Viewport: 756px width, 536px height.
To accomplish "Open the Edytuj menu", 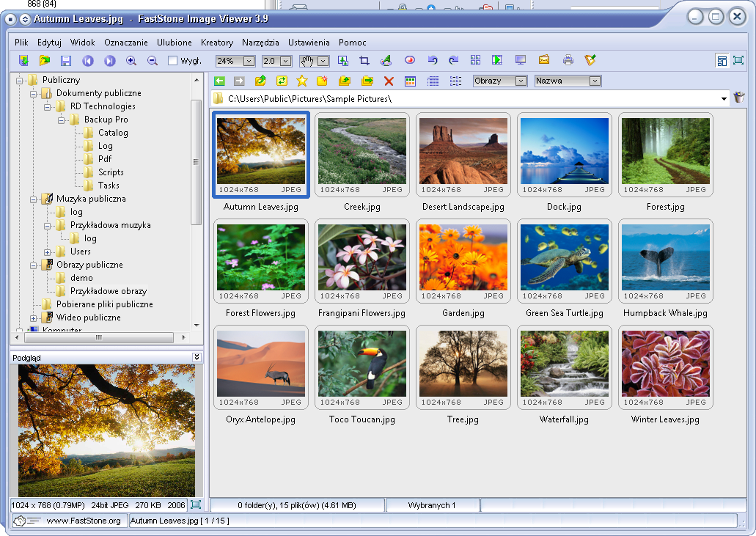I will pyautogui.click(x=50, y=43).
